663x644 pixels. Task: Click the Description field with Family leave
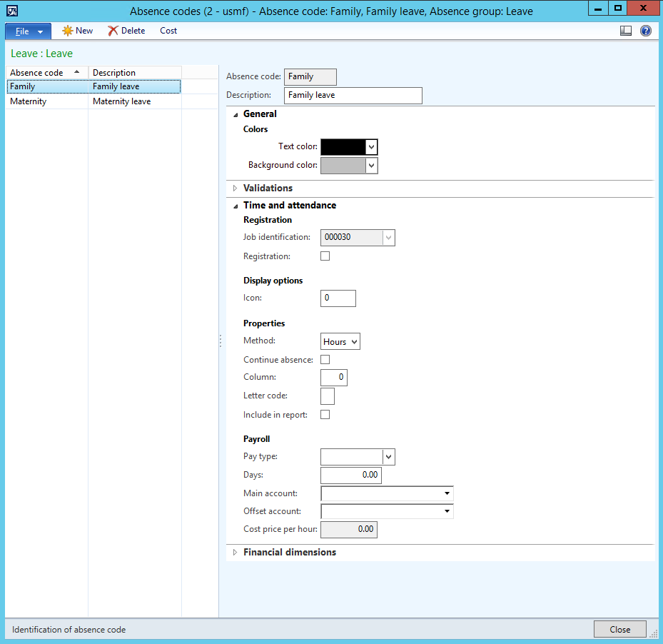[x=353, y=95]
